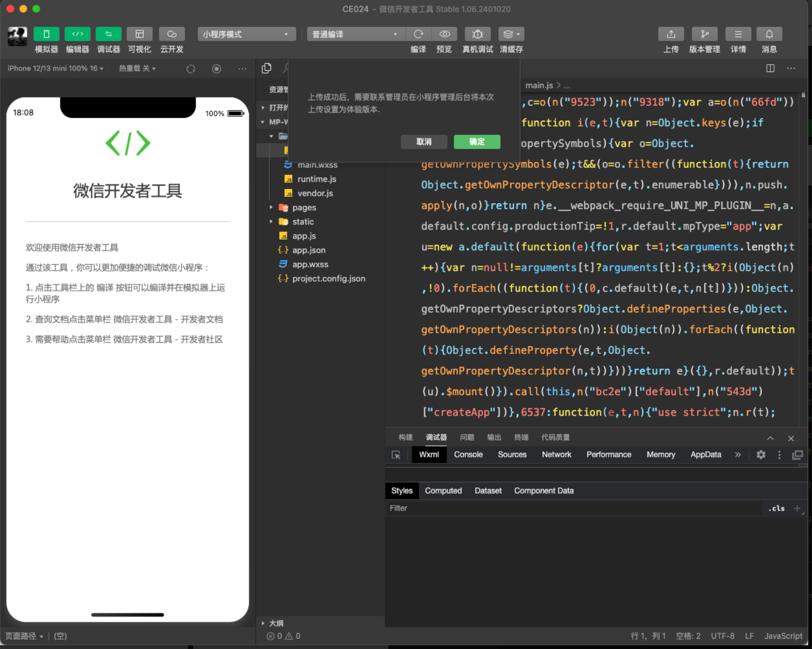Switch to the build (构建) tab
Image resolution: width=812 pixels, height=649 pixels.
pos(406,438)
